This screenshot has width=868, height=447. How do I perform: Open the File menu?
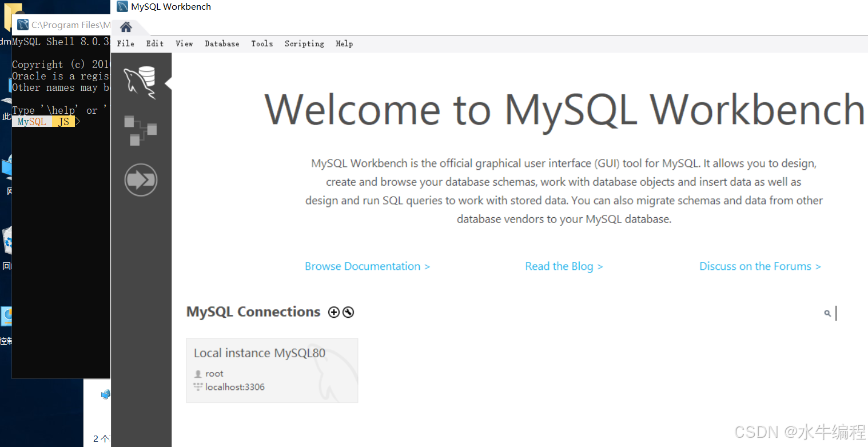(126, 43)
